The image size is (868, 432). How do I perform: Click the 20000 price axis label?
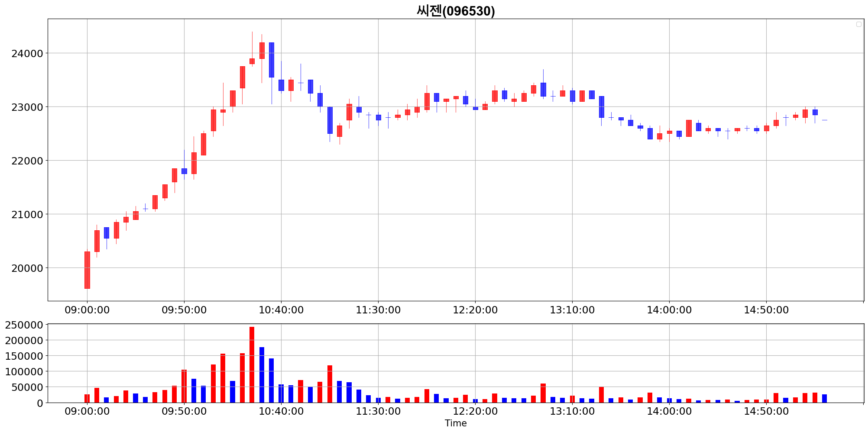(x=27, y=268)
